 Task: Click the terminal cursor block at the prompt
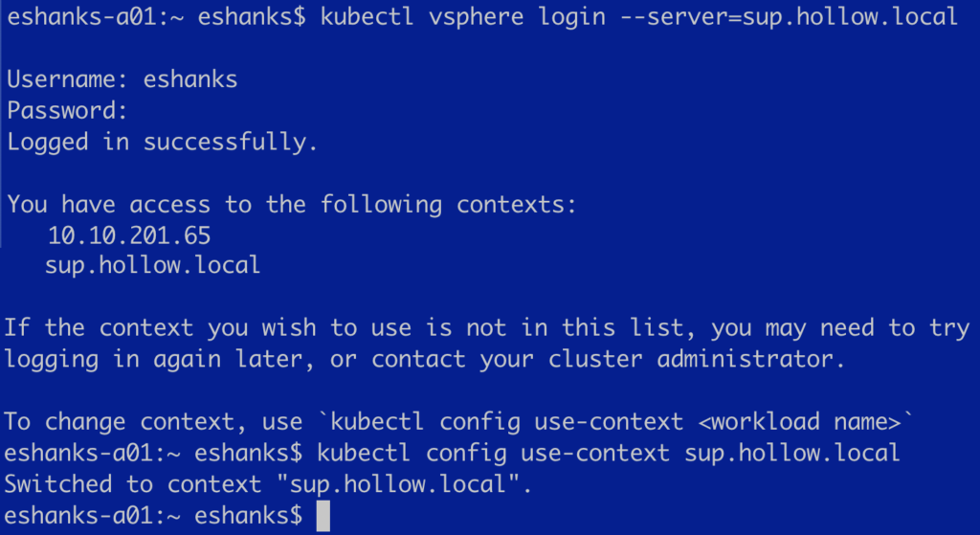point(323,517)
